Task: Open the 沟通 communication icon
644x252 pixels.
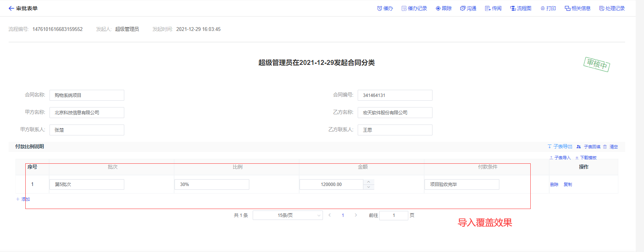Action: (x=463, y=8)
